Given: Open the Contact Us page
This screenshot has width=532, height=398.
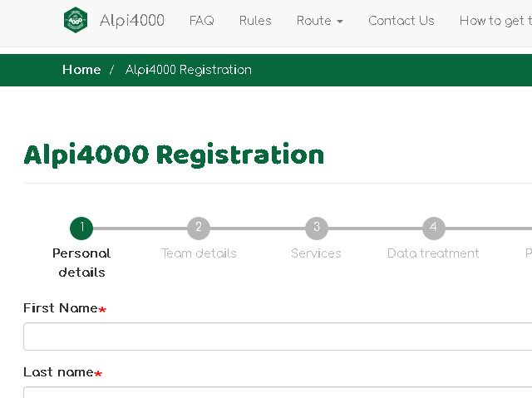Looking at the screenshot, I should (x=401, y=21).
